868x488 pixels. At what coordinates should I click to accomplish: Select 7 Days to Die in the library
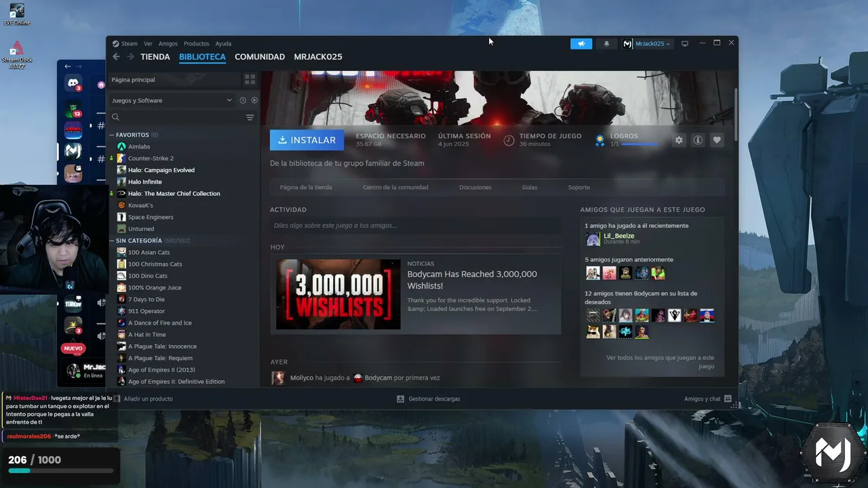pos(146,299)
